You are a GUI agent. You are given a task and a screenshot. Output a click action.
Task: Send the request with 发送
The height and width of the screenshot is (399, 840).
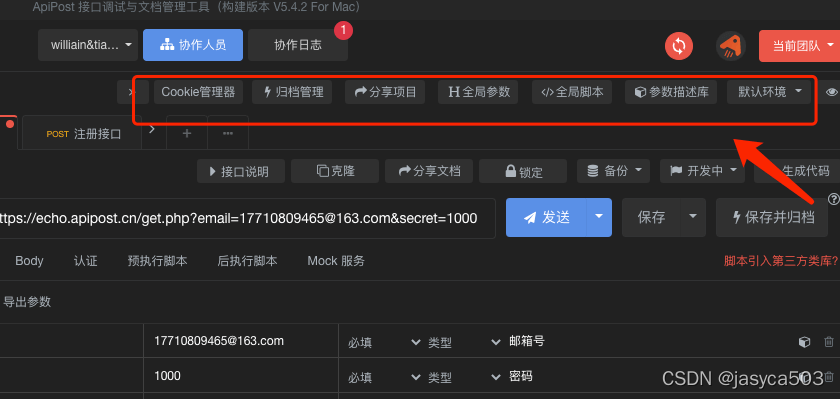546,217
